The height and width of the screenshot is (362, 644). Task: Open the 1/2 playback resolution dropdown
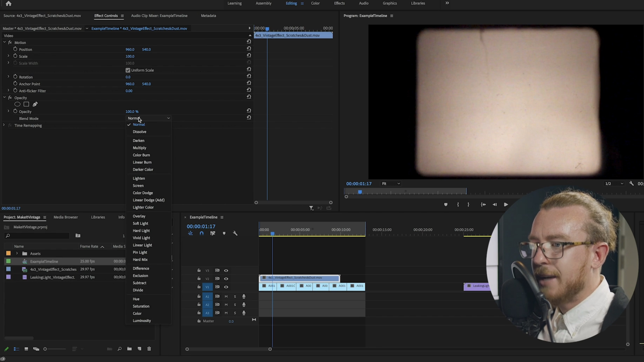coord(614,184)
